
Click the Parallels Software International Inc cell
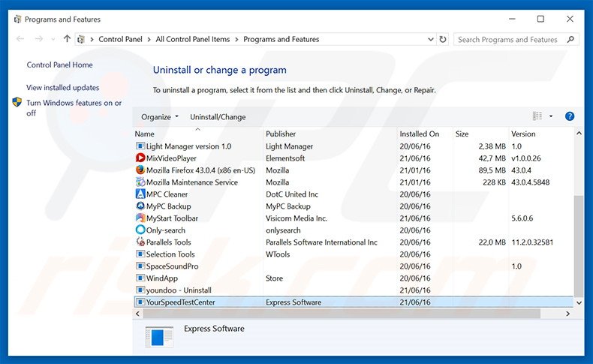(x=321, y=242)
